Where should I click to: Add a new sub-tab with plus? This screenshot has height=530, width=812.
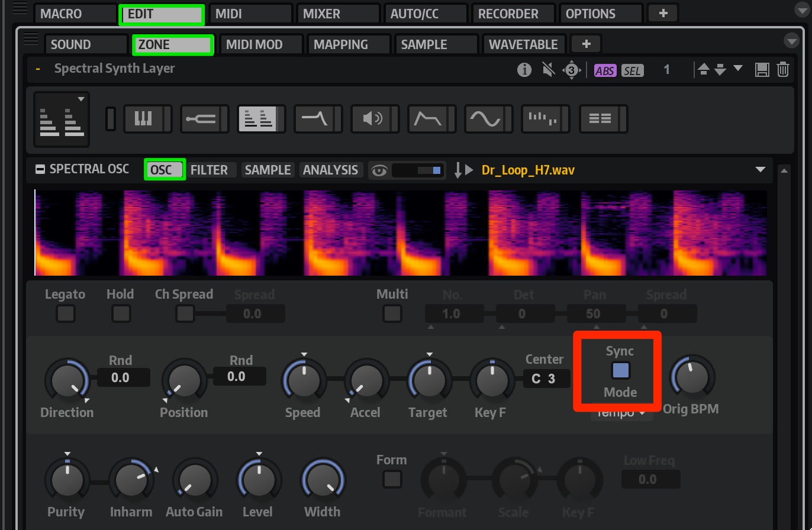click(x=586, y=44)
